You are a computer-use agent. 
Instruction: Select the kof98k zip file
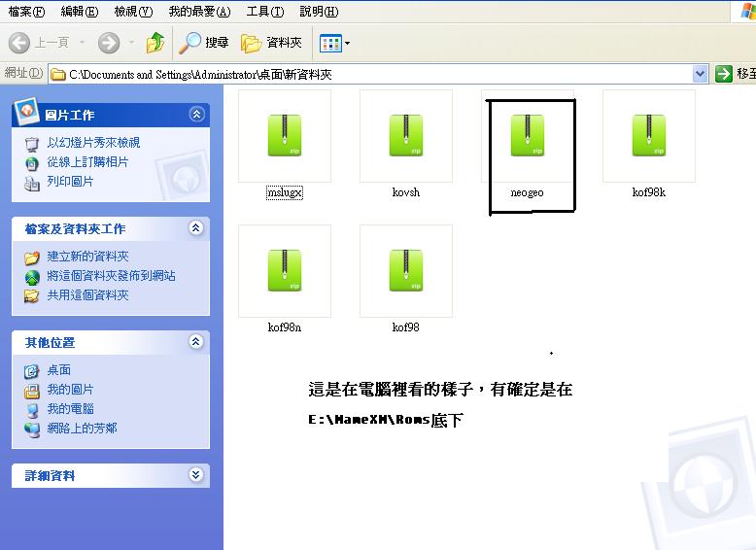point(649,136)
